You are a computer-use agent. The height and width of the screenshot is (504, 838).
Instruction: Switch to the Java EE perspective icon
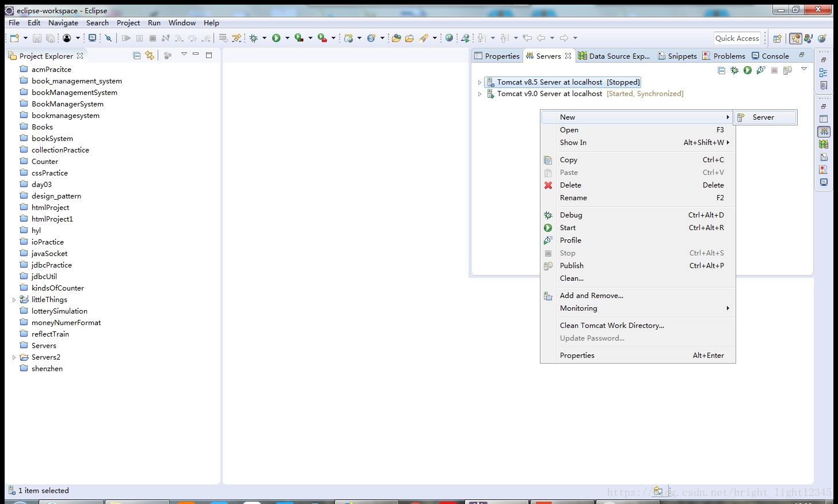[795, 39]
